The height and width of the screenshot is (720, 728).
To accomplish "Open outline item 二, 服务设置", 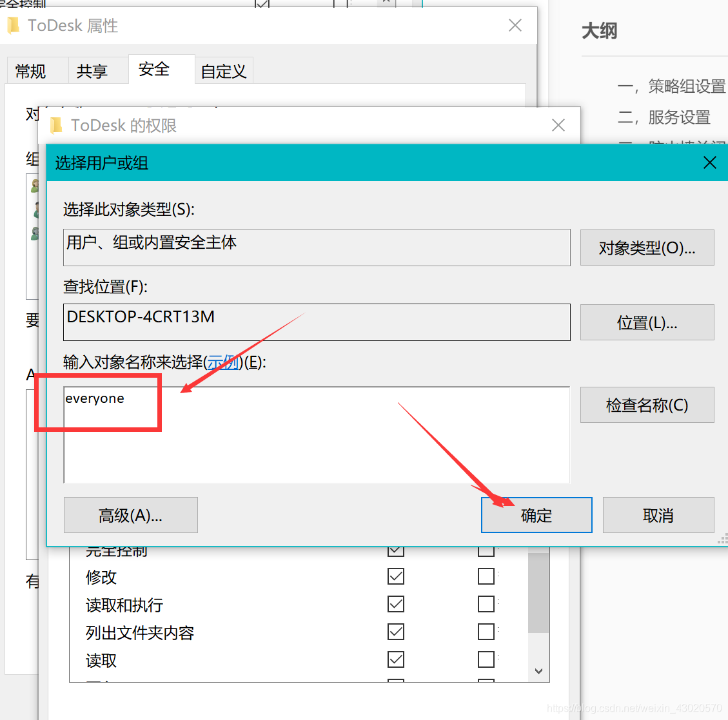I will pos(664,117).
